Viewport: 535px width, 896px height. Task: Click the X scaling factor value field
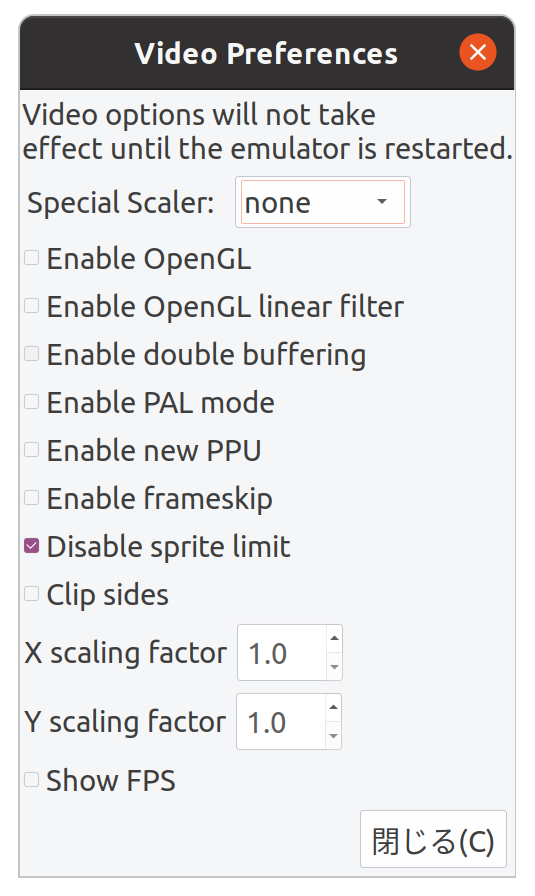click(x=282, y=653)
